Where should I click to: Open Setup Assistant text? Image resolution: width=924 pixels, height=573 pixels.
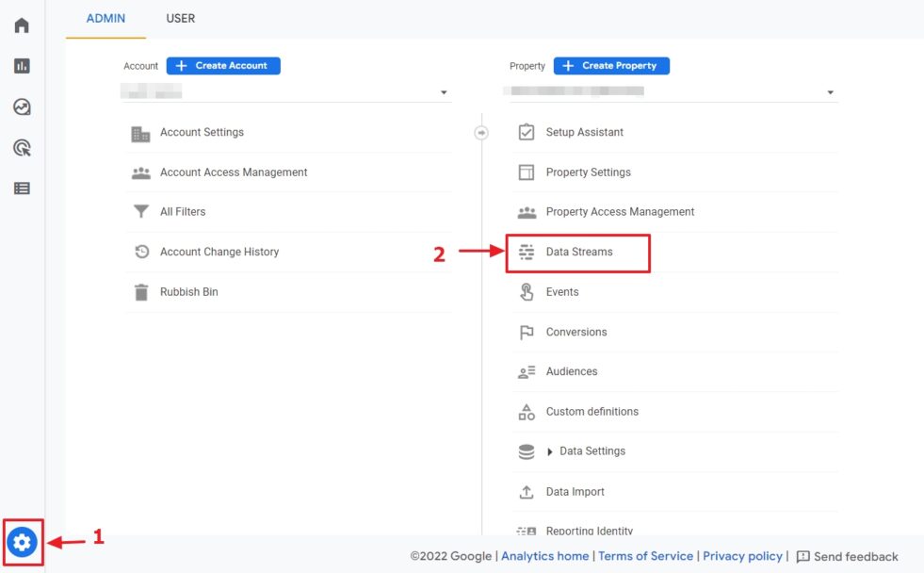tap(585, 132)
